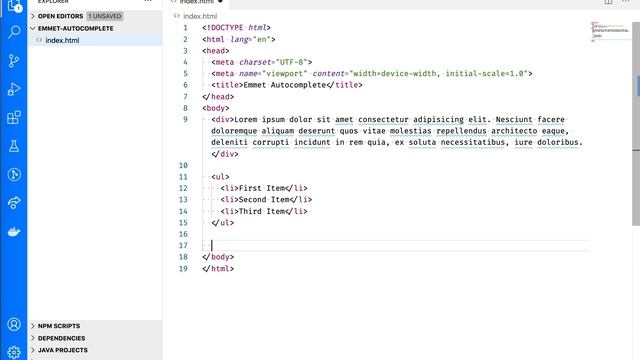Open the Docker whale view
This screenshot has width=640, height=360.
pyautogui.click(x=14, y=232)
